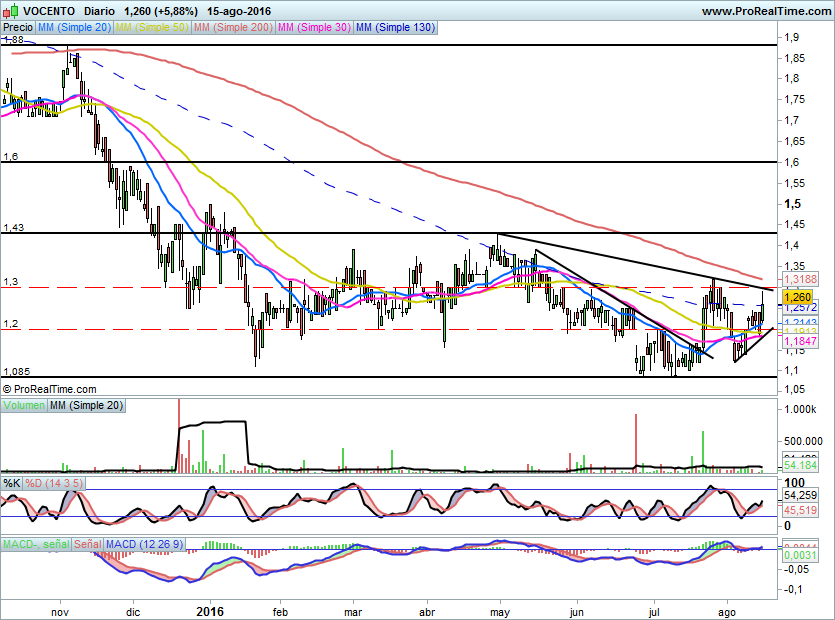The width and height of the screenshot is (835, 620).
Task: Click the may month marker on time axis
Action: pos(500,613)
